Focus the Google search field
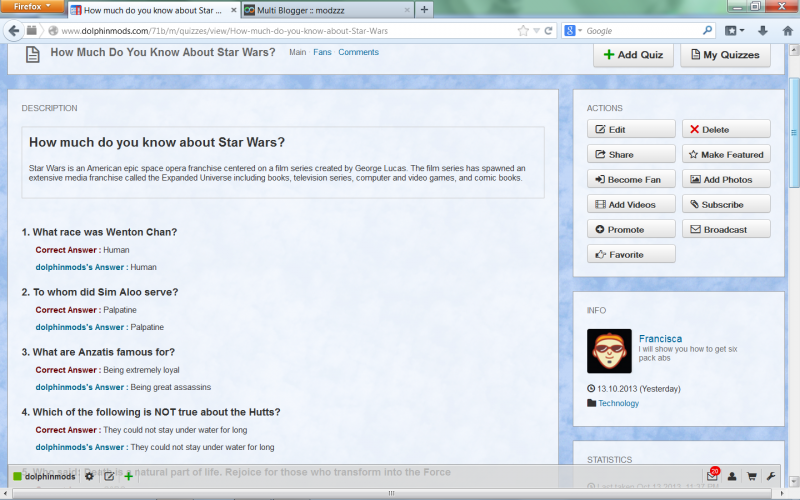This screenshot has height=500, width=800. pyautogui.click(x=643, y=31)
